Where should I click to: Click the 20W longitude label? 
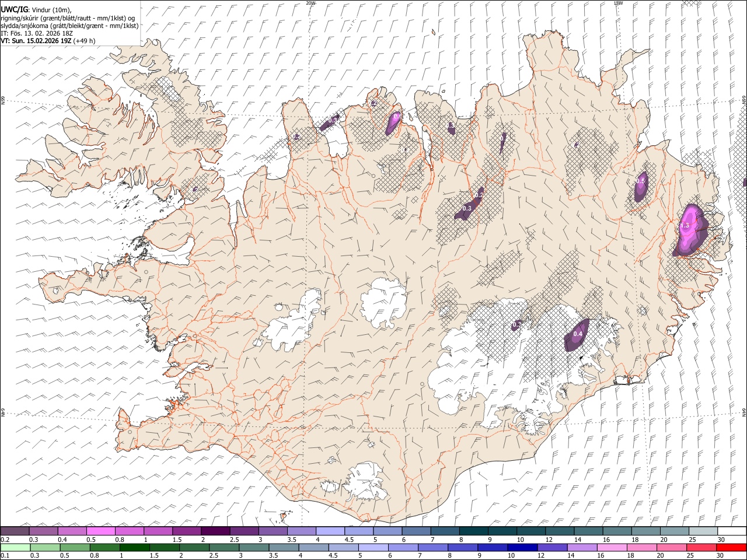(x=310, y=3)
